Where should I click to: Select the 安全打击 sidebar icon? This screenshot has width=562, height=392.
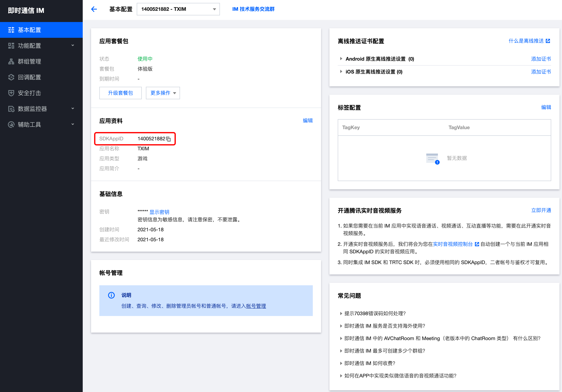[11, 93]
